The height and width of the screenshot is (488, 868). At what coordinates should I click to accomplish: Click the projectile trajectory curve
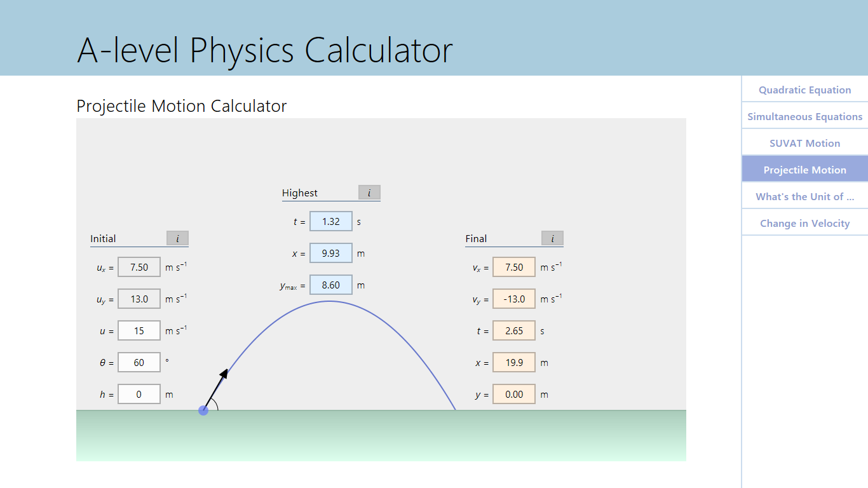click(x=329, y=300)
